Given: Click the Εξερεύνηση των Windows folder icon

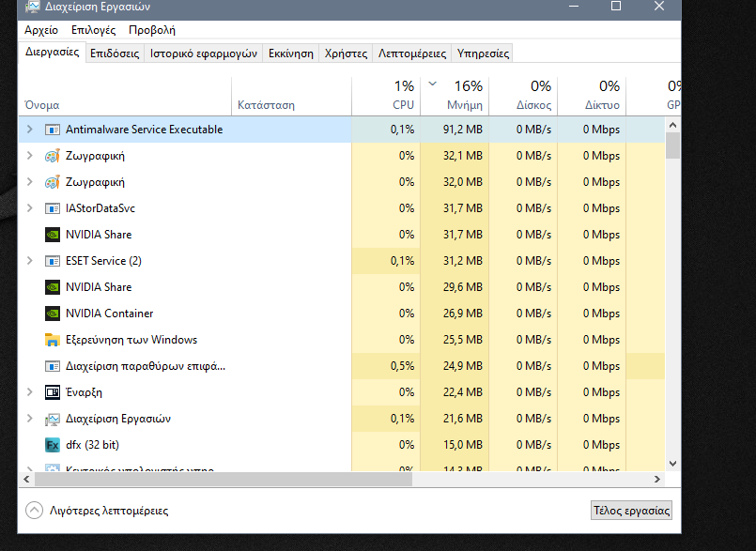Looking at the screenshot, I should tap(53, 340).
